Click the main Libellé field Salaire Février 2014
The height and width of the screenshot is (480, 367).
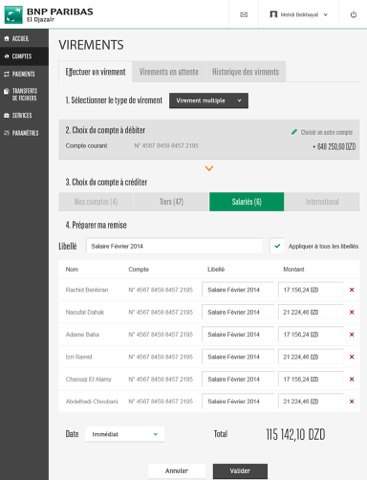pos(174,246)
